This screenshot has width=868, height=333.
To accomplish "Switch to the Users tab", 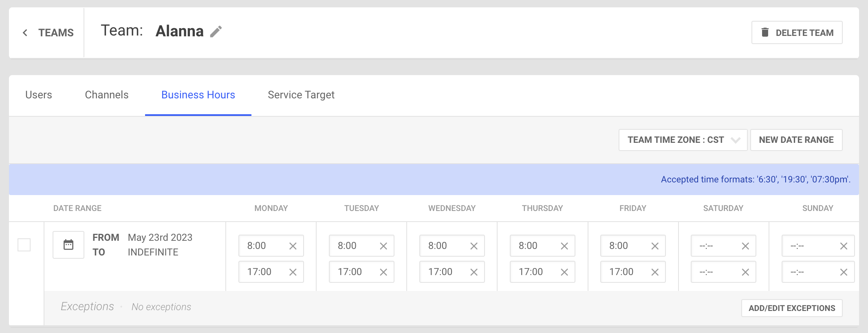I will pos(39,95).
